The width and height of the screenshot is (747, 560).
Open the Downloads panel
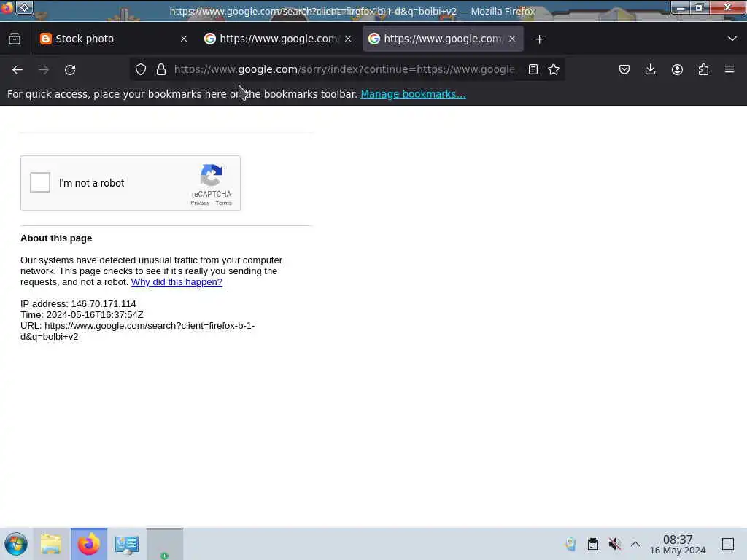coord(650,69)
